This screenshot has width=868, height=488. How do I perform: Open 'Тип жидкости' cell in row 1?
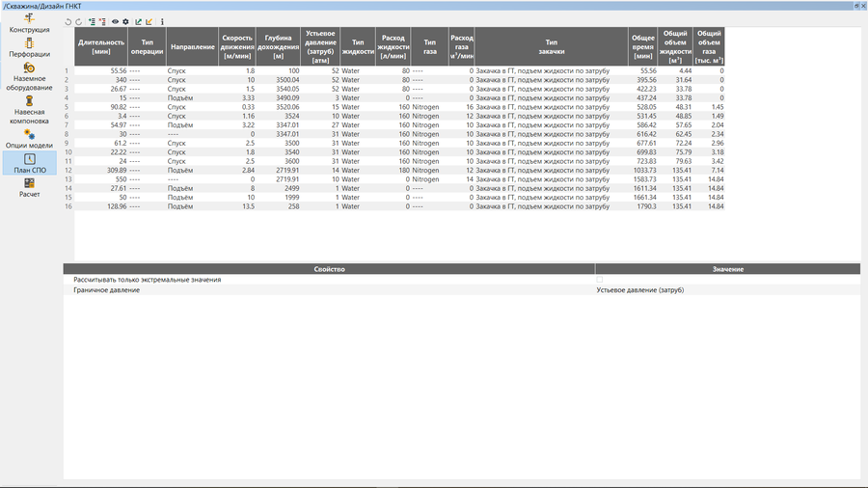point(357,70)
